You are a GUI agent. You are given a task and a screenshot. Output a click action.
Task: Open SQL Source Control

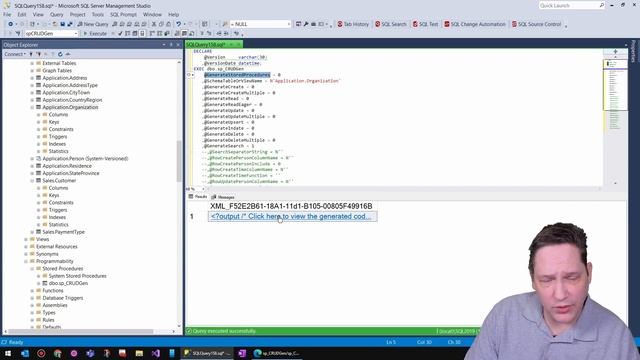tap(536, 24)
